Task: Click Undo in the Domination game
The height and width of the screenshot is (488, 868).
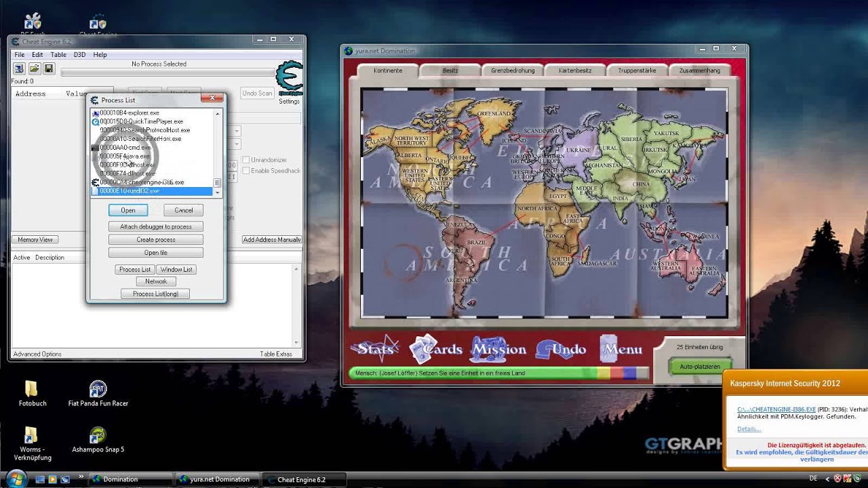Action: (x=561, y=349)
